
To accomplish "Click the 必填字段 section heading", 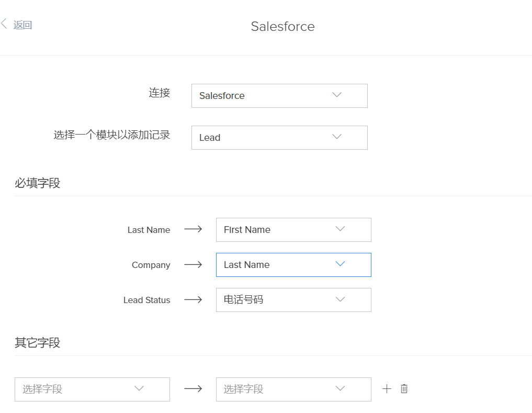I will coord(37,183).
